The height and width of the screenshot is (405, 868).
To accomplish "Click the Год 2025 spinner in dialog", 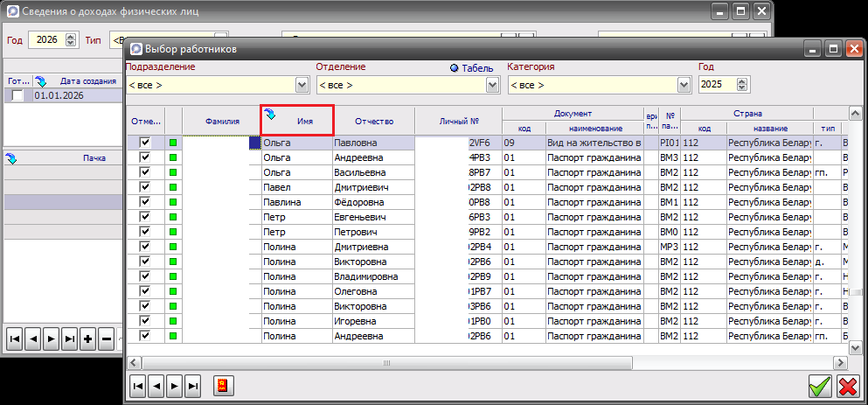I will (742, 85).
